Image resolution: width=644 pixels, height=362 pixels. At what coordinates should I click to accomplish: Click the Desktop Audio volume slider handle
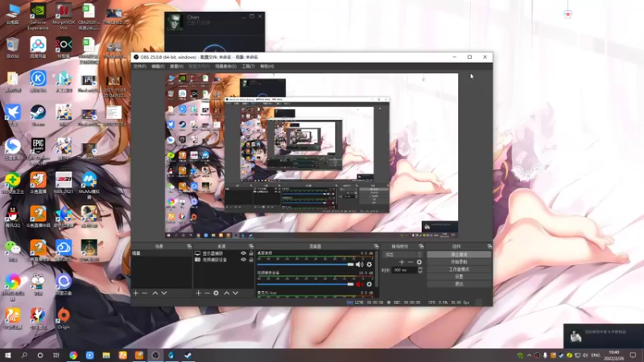tap(350, 265)
